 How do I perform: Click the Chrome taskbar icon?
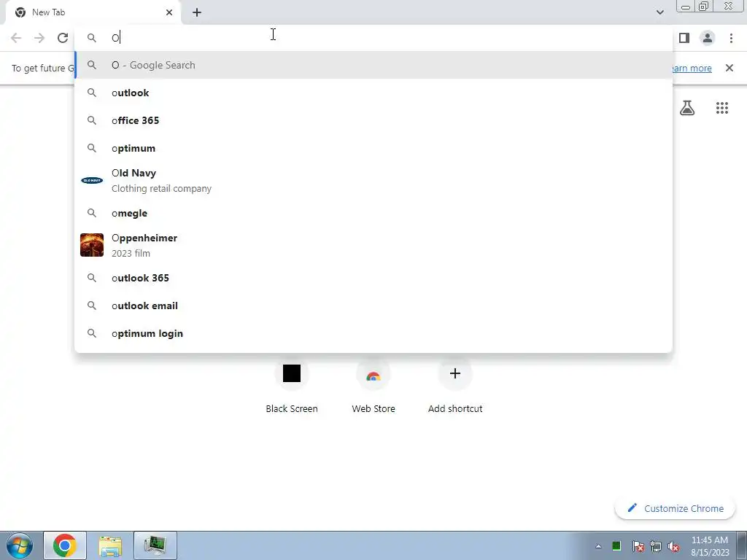65,545
